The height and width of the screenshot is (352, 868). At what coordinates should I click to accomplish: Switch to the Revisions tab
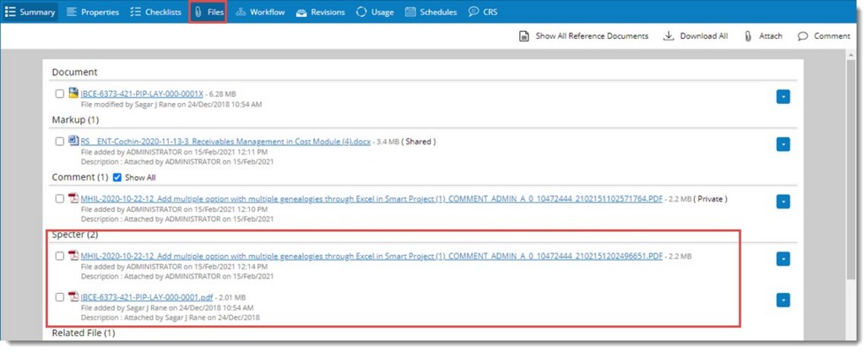pos(320,12)
